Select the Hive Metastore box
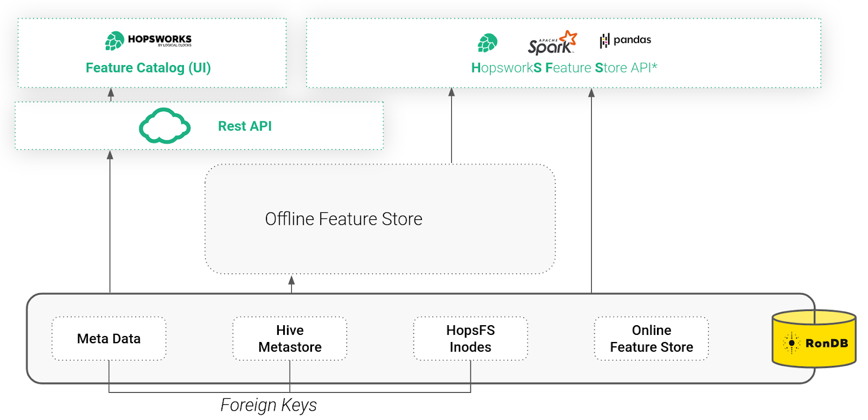The image size is (868, 420). click(290, 339)
